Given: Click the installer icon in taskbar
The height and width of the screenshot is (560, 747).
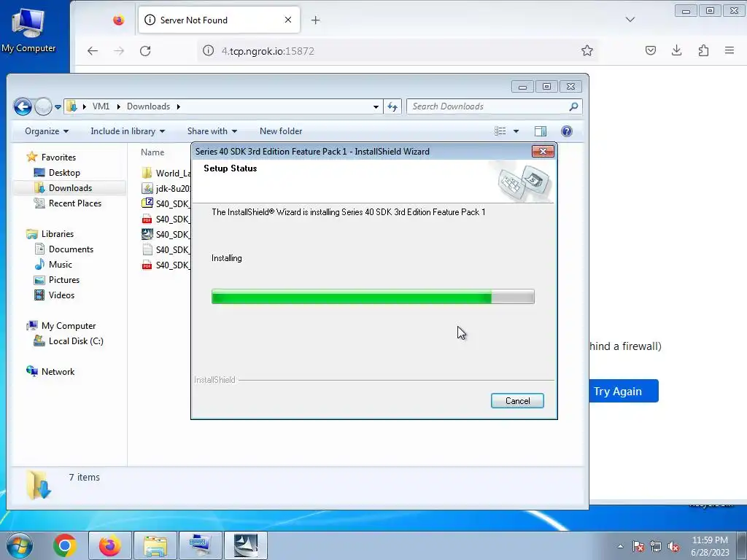Looking at the screenshot, I should [x=246, y=545].
